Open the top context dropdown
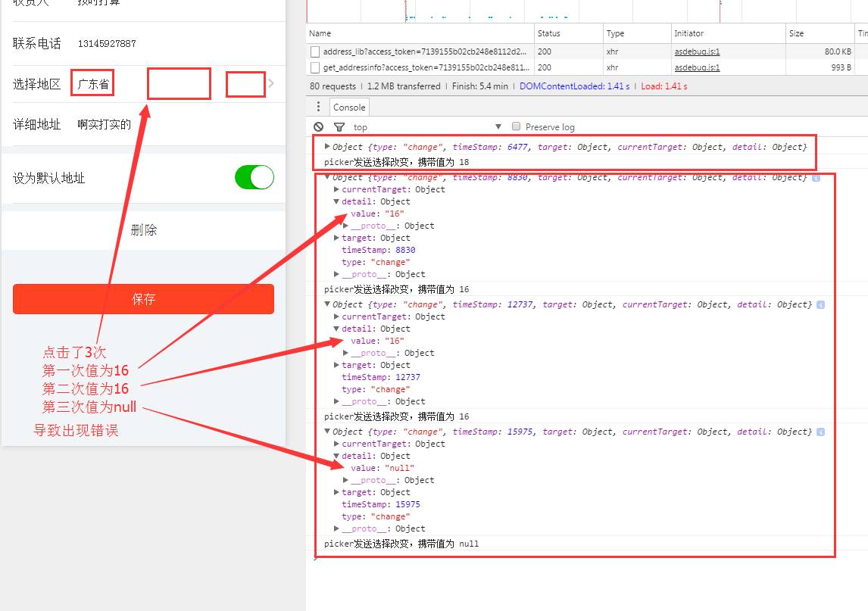The image size is (868, 611). click(426, 126)
